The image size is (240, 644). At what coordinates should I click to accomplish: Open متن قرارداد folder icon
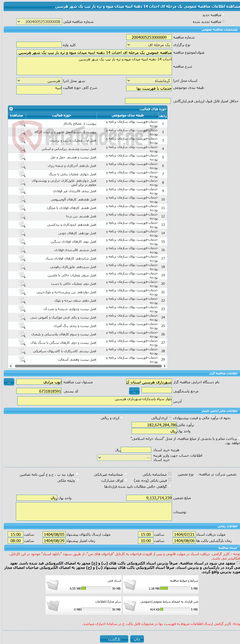pyautogui.click(x=130, y=605)
